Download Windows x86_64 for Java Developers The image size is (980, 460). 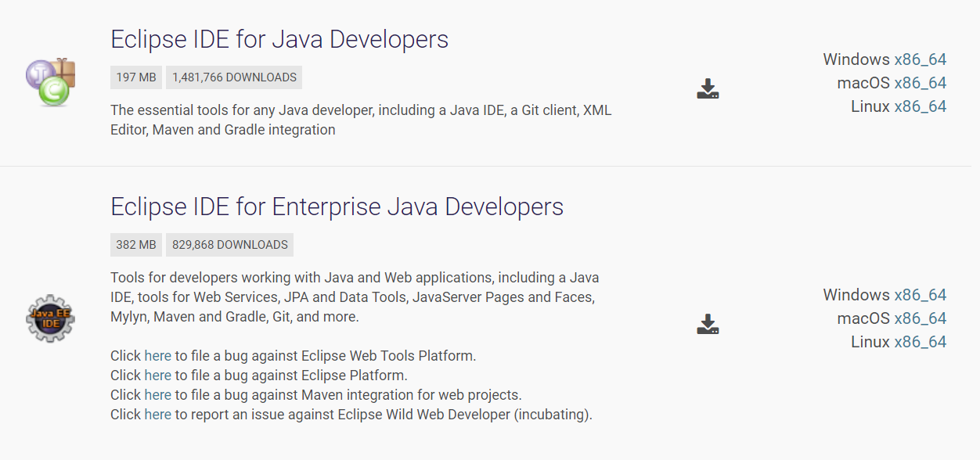click(920, 59)
